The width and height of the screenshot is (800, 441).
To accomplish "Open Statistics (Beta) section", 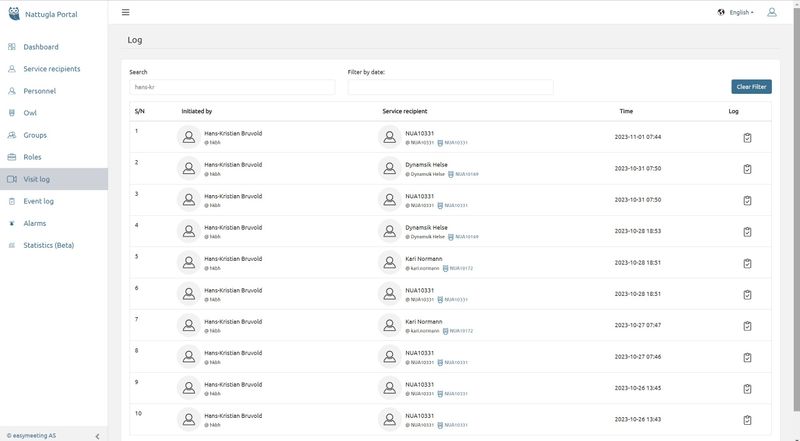I will pyautogui.click(x=49, y=245).
